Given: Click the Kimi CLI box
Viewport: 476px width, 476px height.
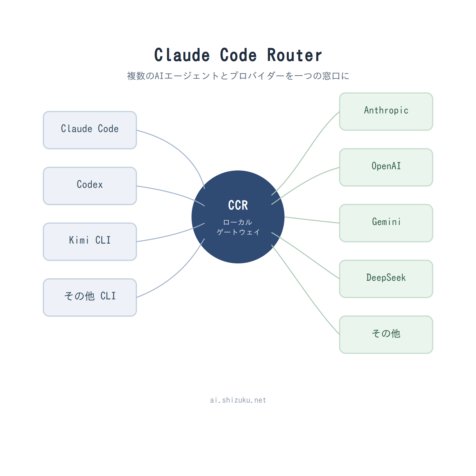Looking at the screenshot, I should click(90, 242).
